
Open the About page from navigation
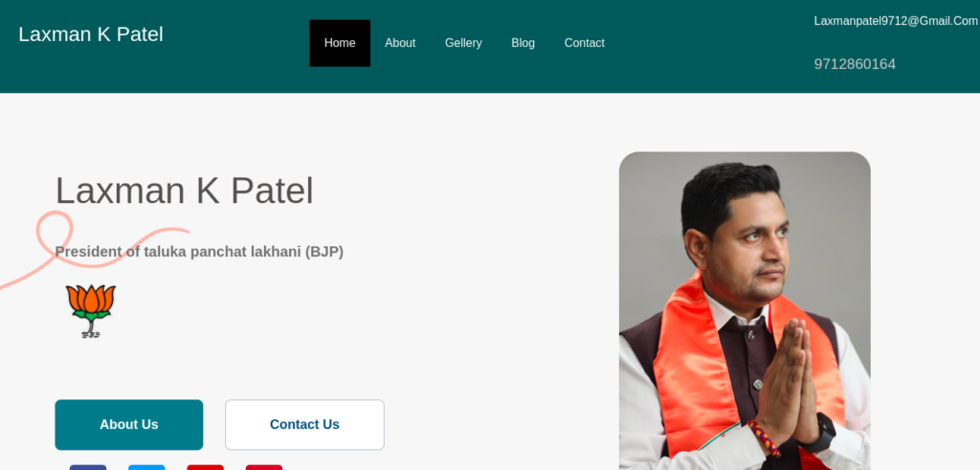(x=400, y=43)
